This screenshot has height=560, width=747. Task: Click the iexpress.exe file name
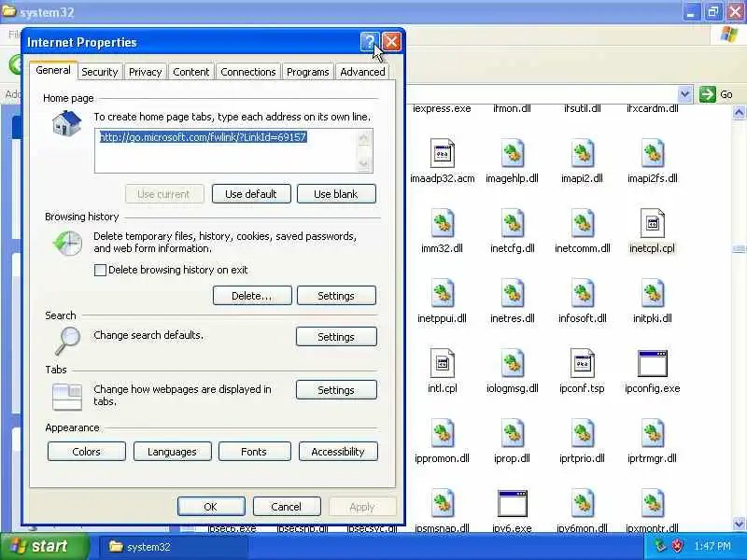442,108
